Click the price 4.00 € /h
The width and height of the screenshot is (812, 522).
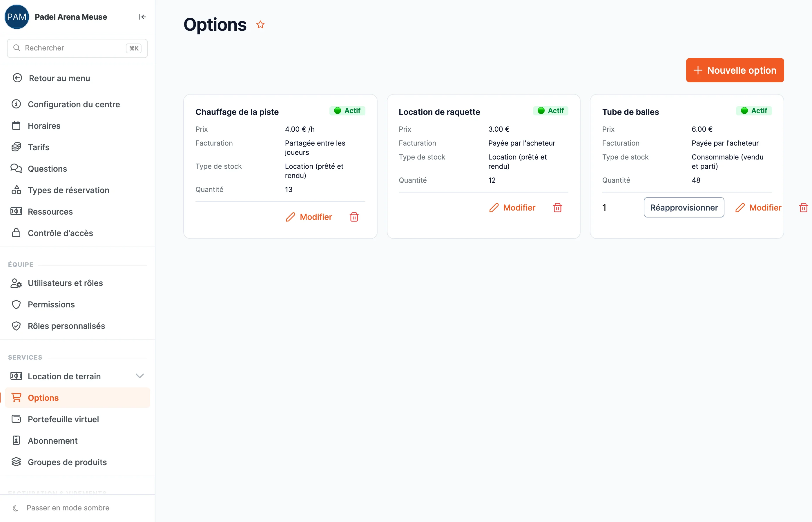[300, 129]
